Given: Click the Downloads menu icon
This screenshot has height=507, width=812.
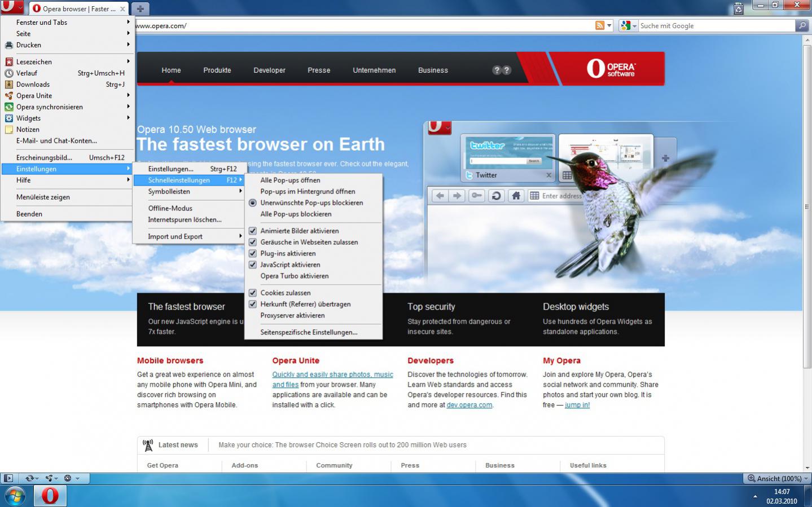Looking at the screenshot, I should 8,85.
